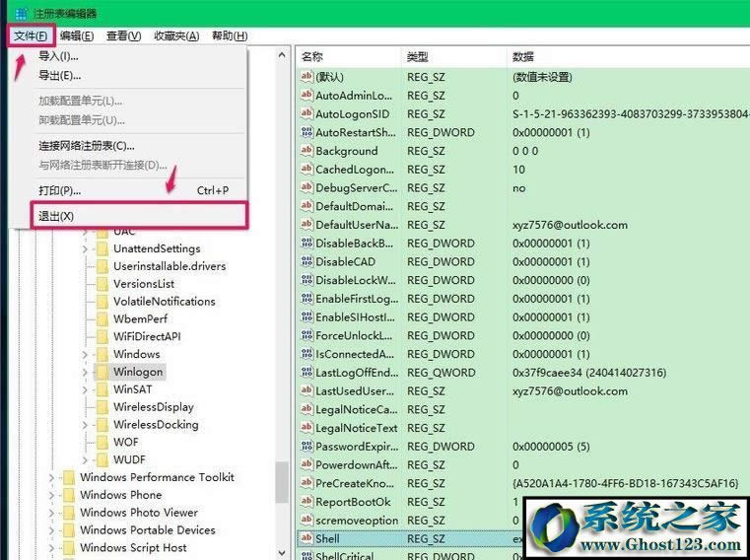Click the tree pane scroll up arrow
The height and width of the screenshot is (560, 750).
(x=282, y=55)
